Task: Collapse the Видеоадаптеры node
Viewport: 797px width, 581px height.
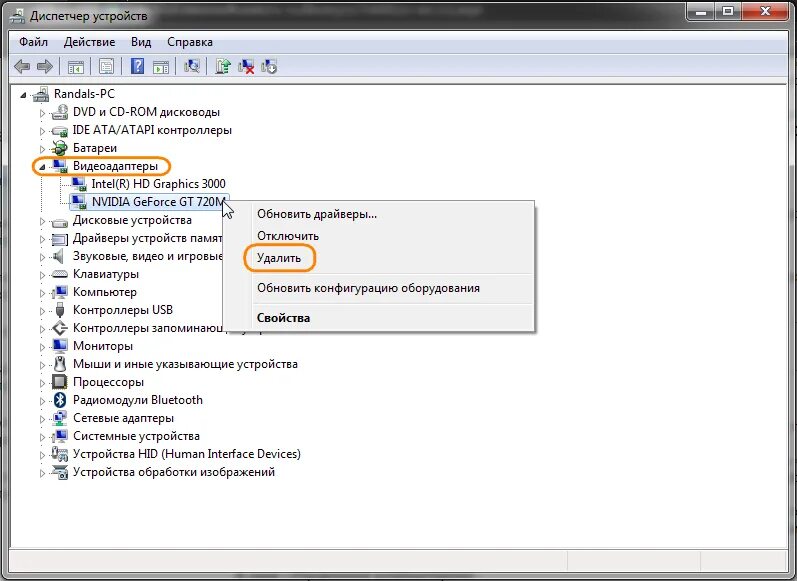Action: [42, 167]
